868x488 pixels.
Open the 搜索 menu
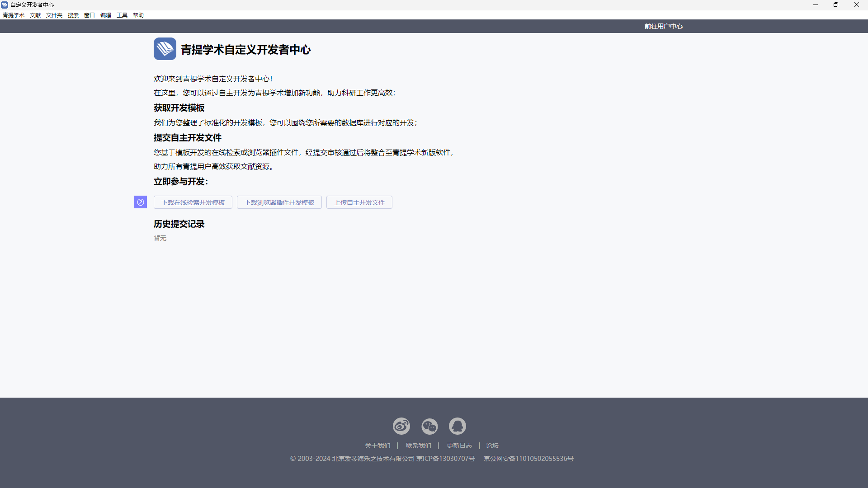pyautogui.click(x=73, y=15)
